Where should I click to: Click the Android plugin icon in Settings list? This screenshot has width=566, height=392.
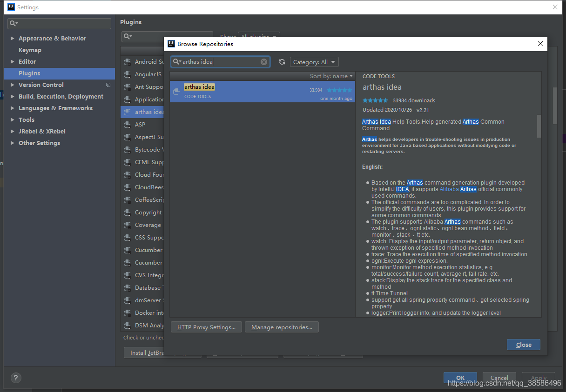coord(127,62)
